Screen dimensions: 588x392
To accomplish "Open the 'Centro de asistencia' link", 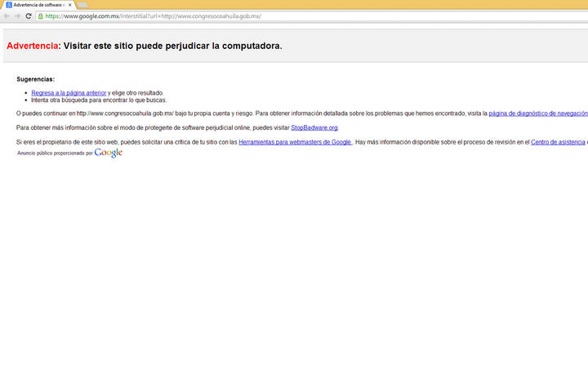I will (559, 142).
